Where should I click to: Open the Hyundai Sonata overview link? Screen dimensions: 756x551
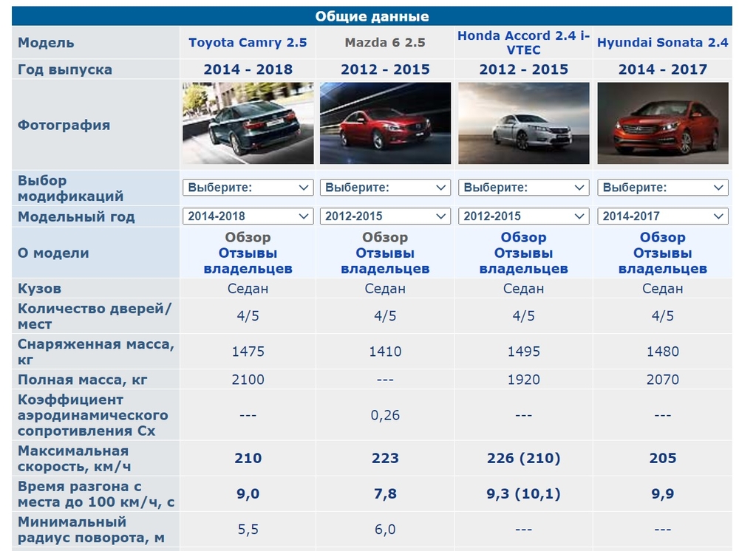coord(663,237)
